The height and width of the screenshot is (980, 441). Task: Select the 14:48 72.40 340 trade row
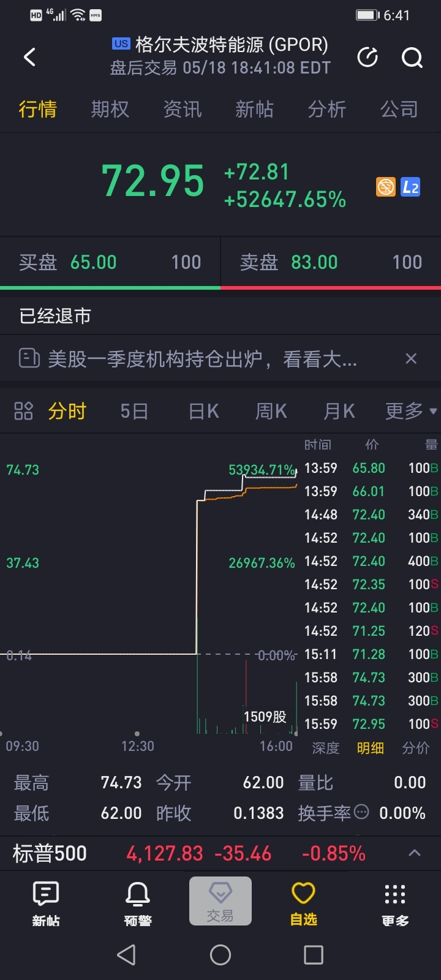tap(371, 514)
